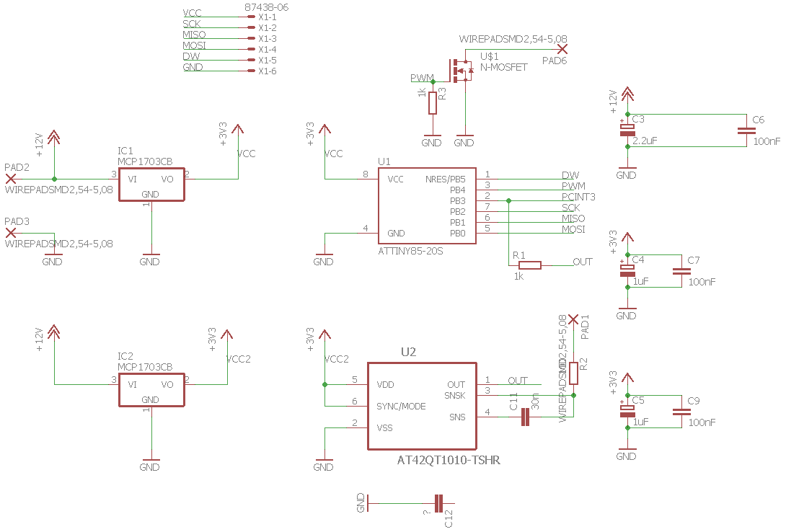Click the +3V3 arrow feeding U1 VCC
This screenshot has height=532, width=786.
click(x=324, y=129)
